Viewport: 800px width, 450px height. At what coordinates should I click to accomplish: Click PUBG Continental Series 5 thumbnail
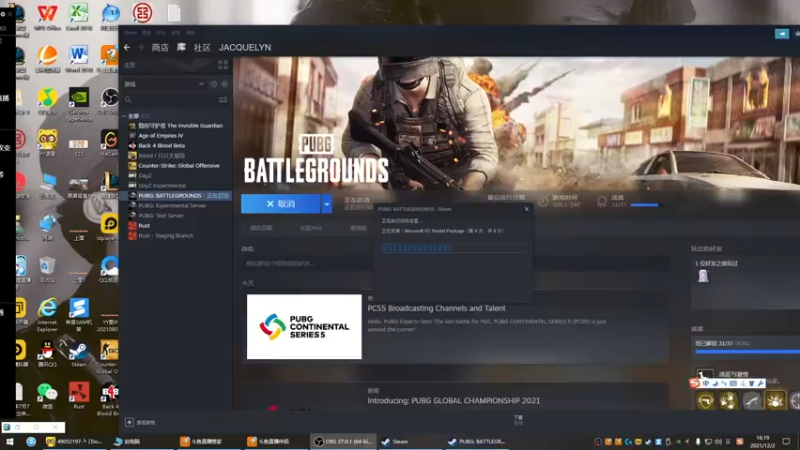click(x=304, y=327)
